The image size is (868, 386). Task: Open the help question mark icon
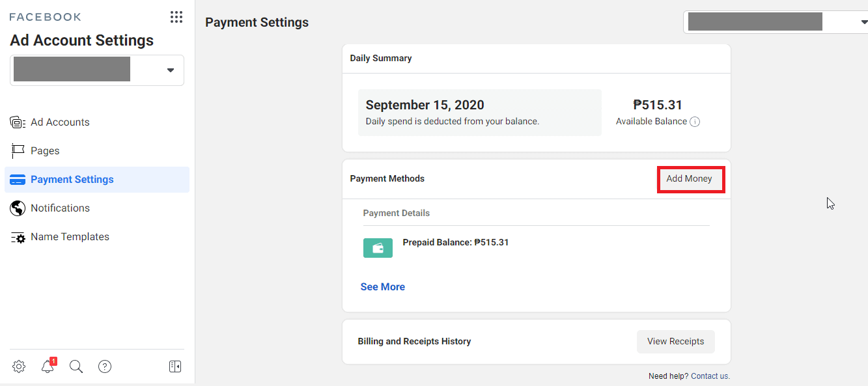pos(105,366)
